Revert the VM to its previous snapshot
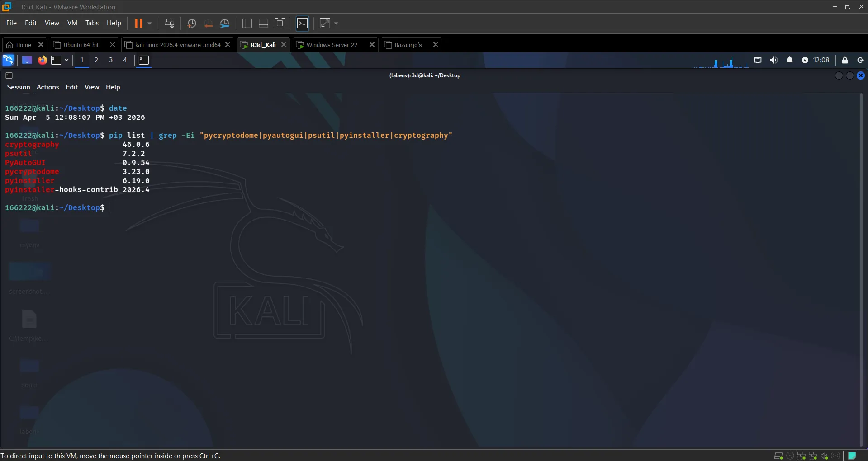 208,24
